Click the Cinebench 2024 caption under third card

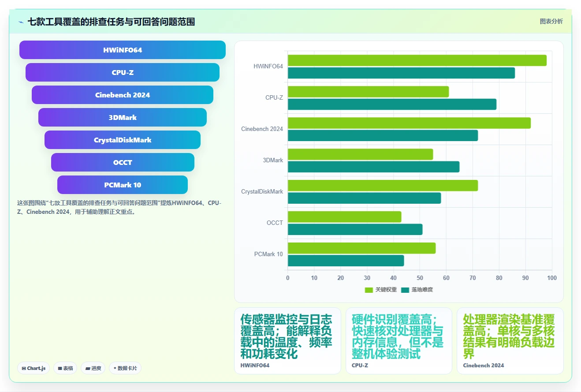484,366
